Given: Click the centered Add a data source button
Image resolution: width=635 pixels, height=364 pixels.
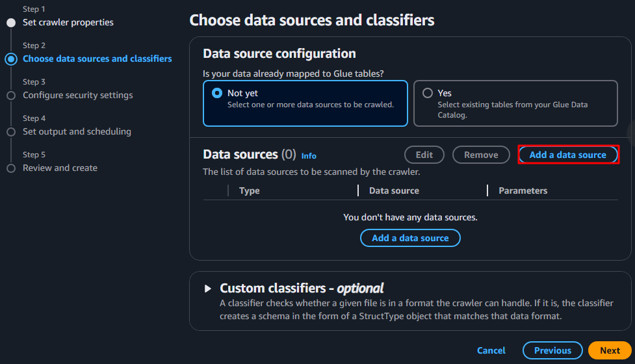Looking at the screenshot, I should (410, 238).
